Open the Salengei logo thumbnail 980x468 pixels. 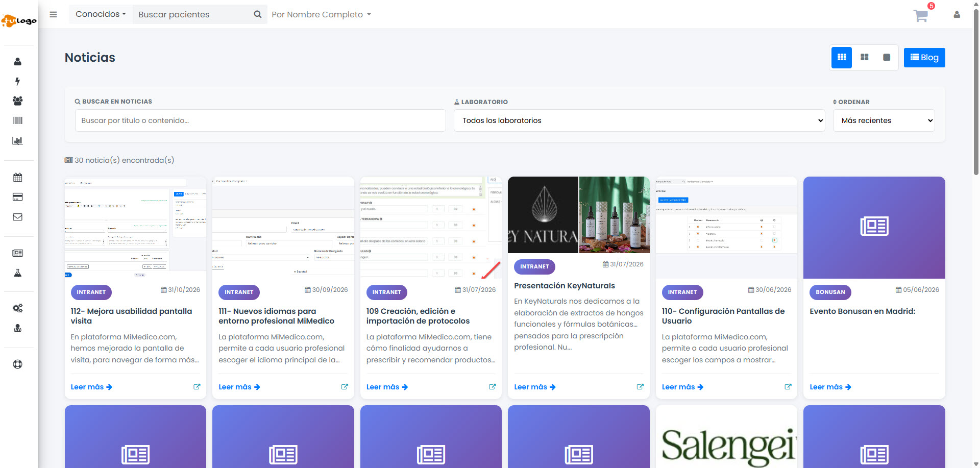[726, 437]
